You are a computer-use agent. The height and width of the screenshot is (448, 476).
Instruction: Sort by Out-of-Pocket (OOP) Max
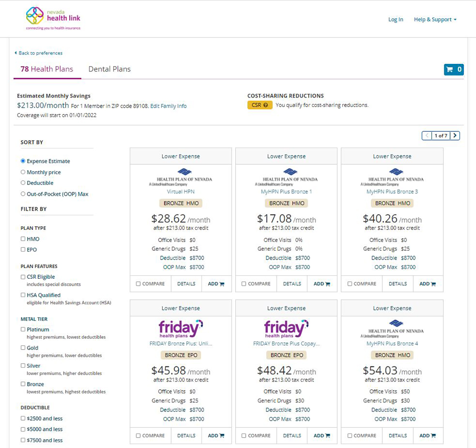[x=23, y=194]
